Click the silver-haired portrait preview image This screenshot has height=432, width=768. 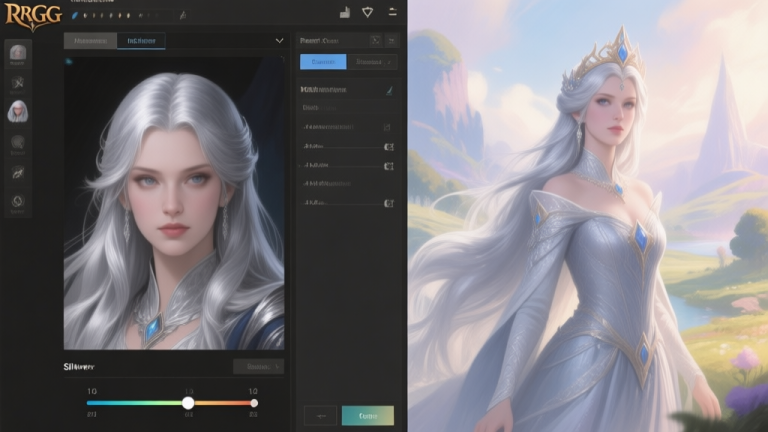[174, 203]
